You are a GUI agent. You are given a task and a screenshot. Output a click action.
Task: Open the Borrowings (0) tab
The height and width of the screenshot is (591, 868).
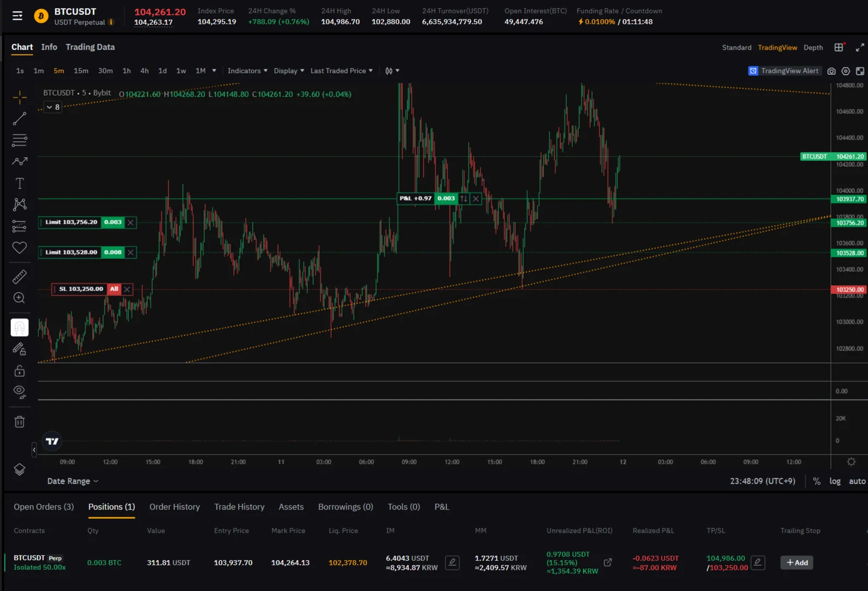[x=346, y=507]
